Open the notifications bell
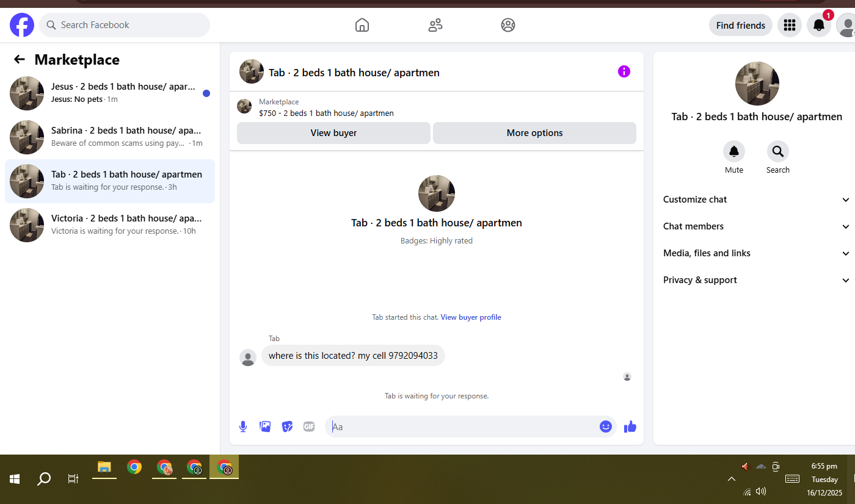The image size is (855, 504). (819, 25)
